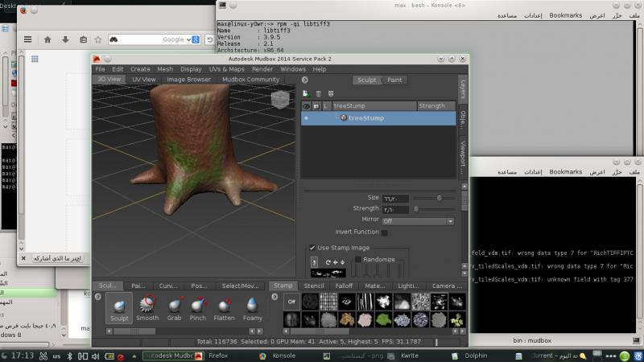Click the sculpt tools horizontal scrollbar
Screen dimensions: 644x362
coord(184,331)
